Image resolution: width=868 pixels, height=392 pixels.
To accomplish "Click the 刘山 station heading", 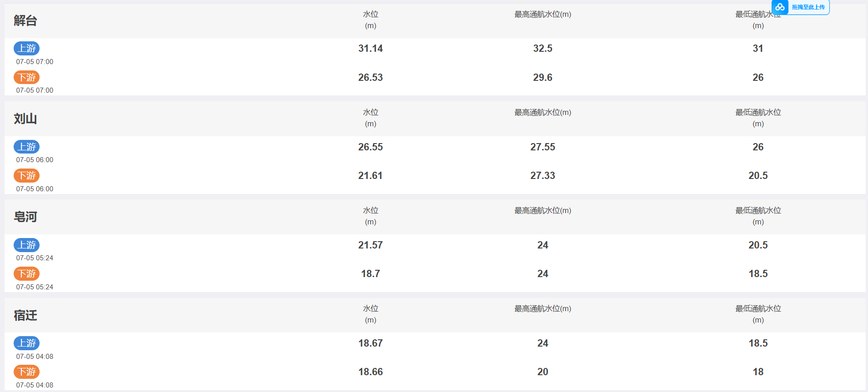I will (25, 119).
